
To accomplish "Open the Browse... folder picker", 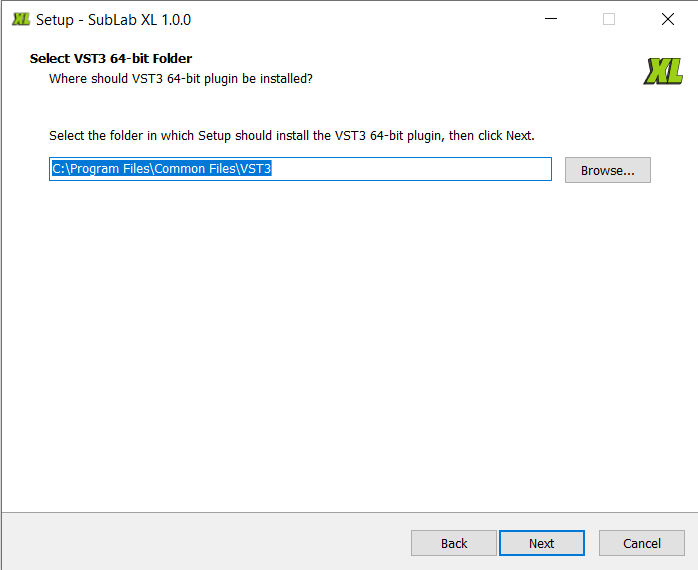I will (x=607, y=170).
